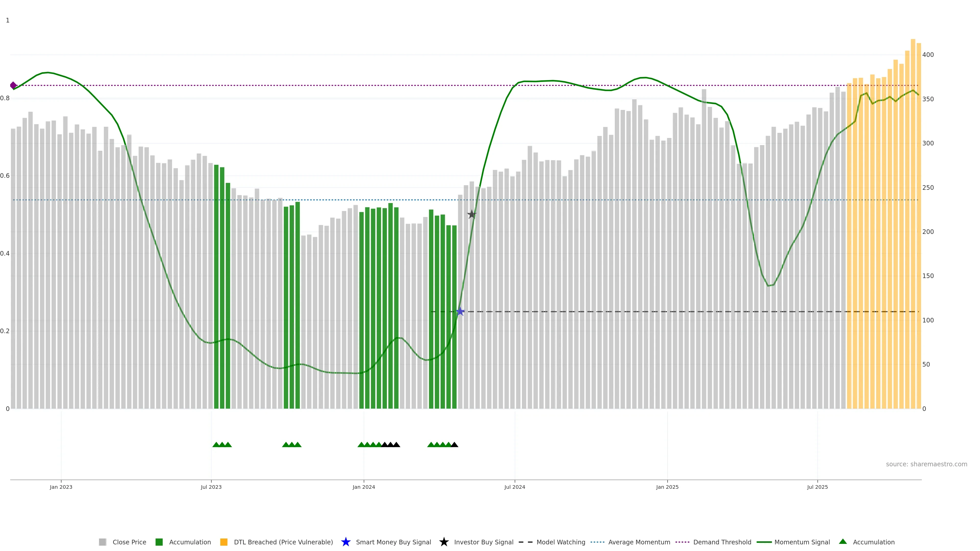Click the purple diamond Demand Threshold marker
Screen dimensions: 980x551
pyautogui.click(x=13, y=85)
